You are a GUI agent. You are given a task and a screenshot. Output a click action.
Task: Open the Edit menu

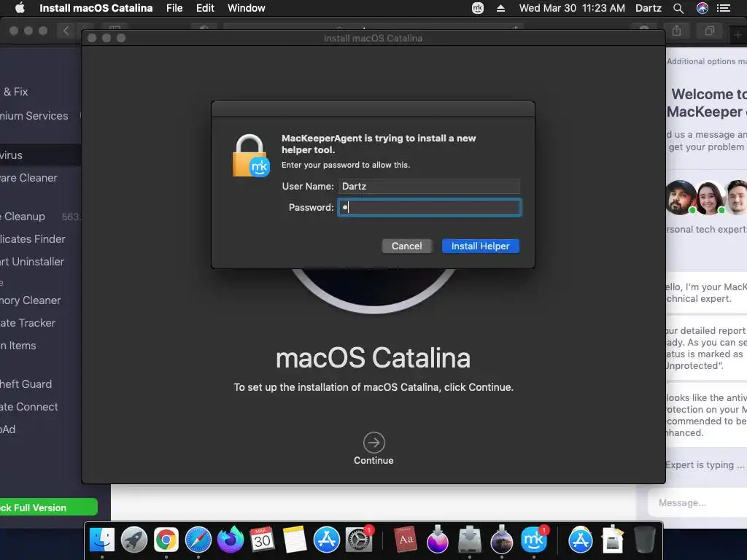coord(205,8)
